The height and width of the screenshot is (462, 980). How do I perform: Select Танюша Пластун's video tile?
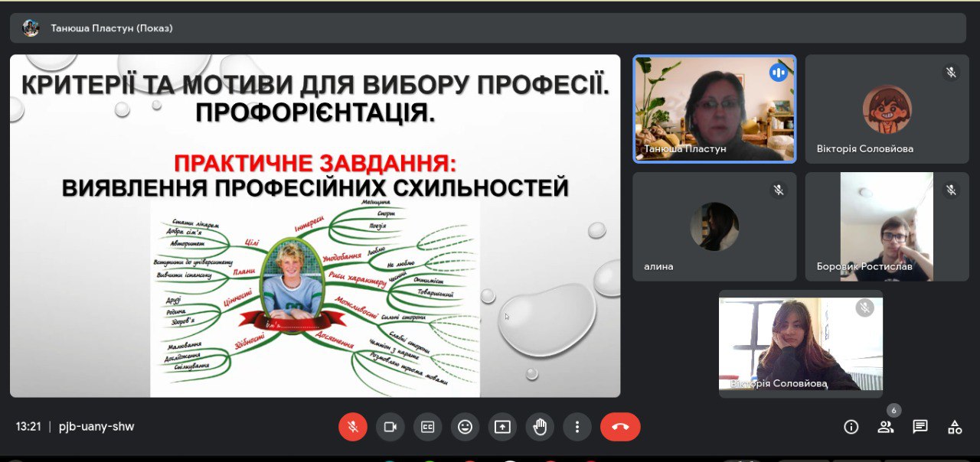714,109
